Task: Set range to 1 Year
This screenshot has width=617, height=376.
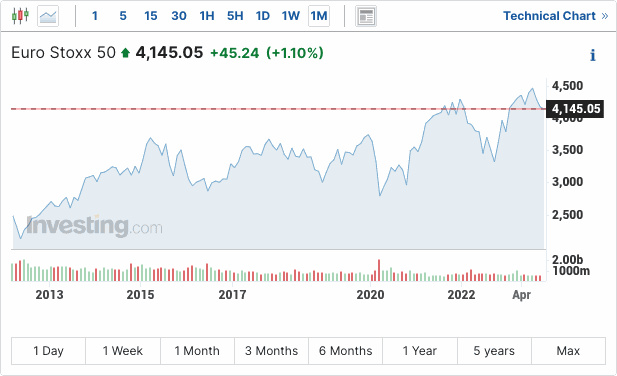Action: (x=420, y=351)
